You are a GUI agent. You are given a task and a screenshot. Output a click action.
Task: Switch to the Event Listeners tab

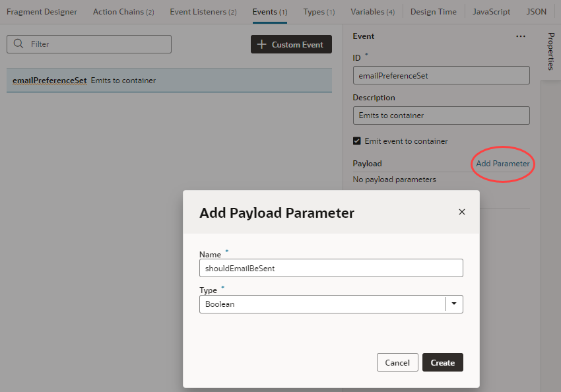coord(203,11)
